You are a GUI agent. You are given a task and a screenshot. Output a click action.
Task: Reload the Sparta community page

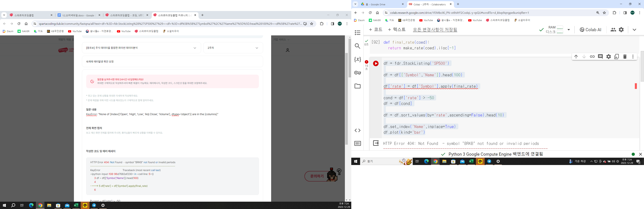pos(19,23)
